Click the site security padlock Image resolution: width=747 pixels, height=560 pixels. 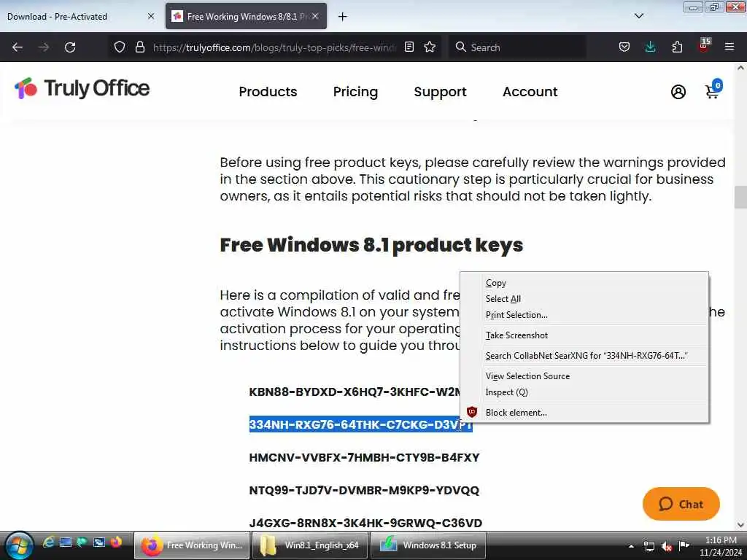[139, 47]
